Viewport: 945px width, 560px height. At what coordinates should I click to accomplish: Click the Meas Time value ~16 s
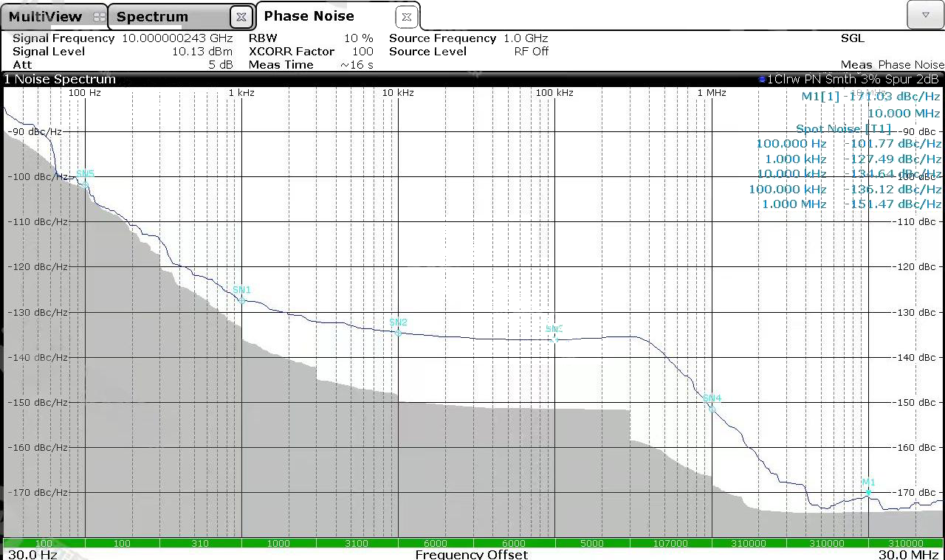[x=357, y=64]
